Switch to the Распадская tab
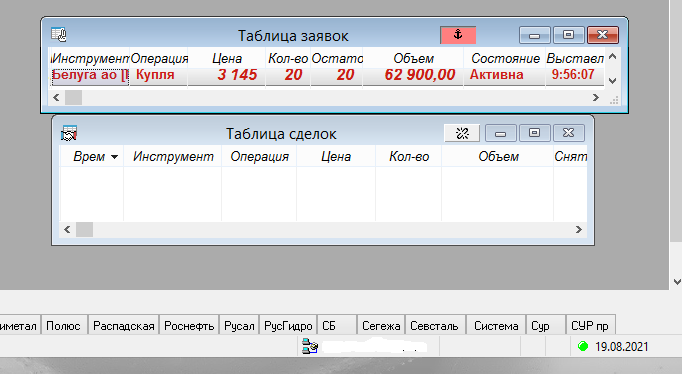 [124, 326]
